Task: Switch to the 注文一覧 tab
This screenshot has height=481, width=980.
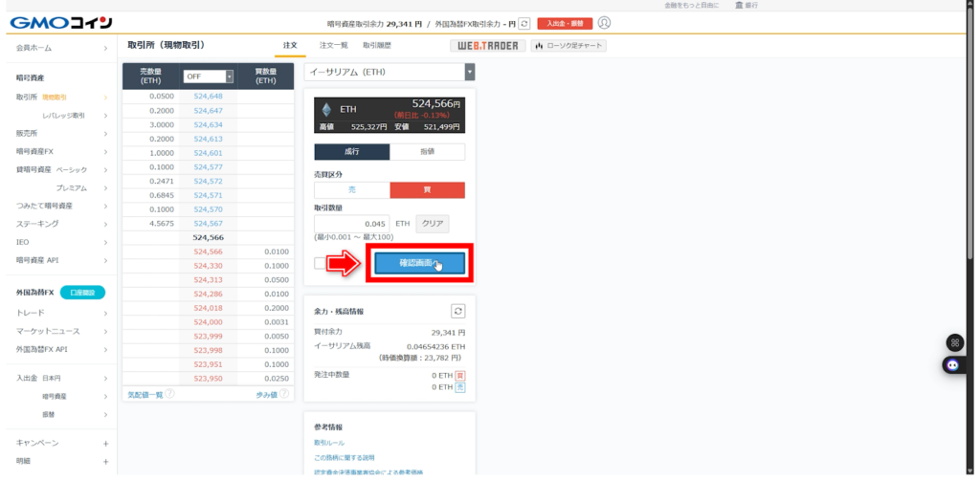Action: [333, 45]
